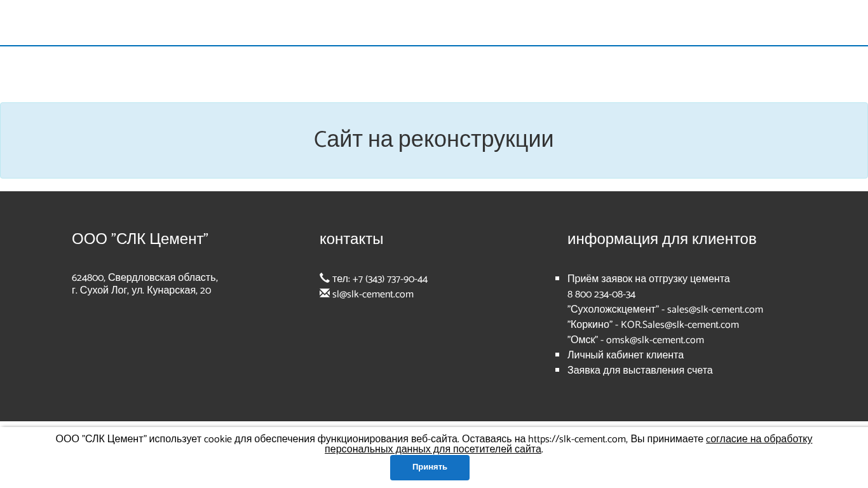This screenshot has width=868, height=488.
Task: Click the контакты footer heading
Action: point(351,239)
